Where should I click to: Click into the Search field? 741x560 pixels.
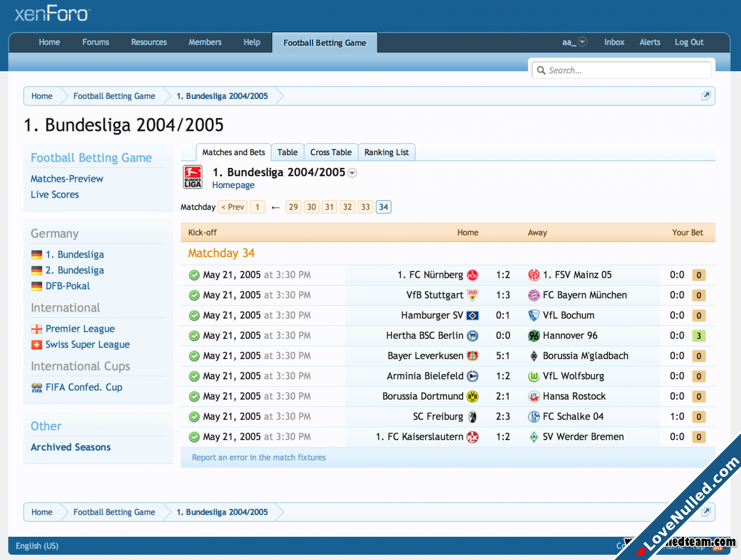[x=621, y=70]
